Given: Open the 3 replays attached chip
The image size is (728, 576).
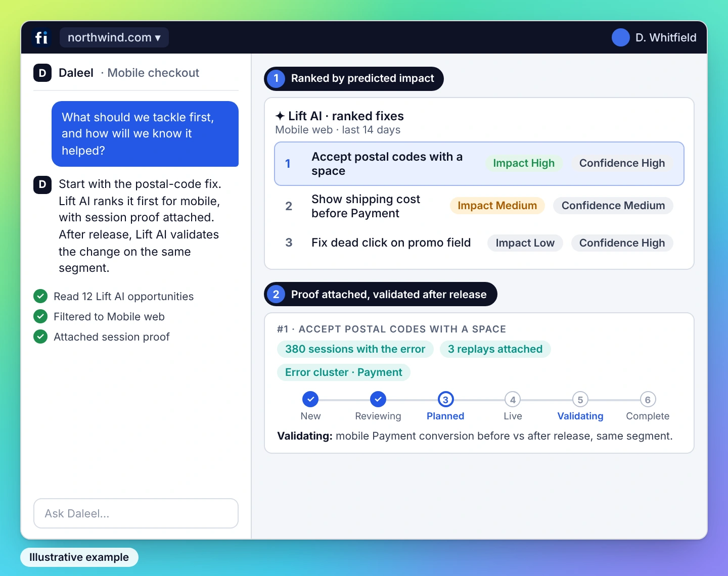Looking at the screenshot, I should pyautogui.click(x=495, y=349).
